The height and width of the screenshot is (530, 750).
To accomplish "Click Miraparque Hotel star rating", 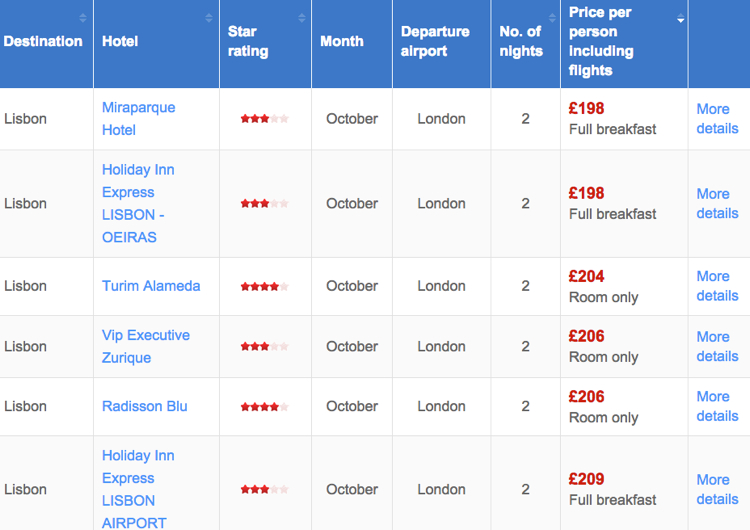I will point(265,119).
